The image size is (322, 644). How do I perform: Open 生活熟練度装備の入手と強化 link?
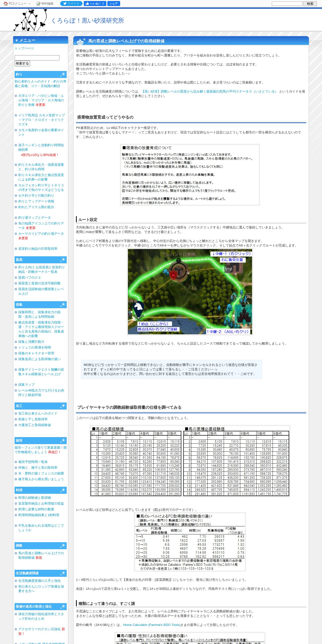[39, 581]
